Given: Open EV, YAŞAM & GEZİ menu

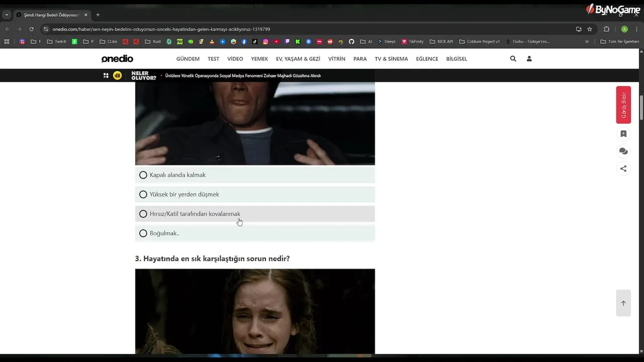Looking at the screenshot, I should pos(298,59).
